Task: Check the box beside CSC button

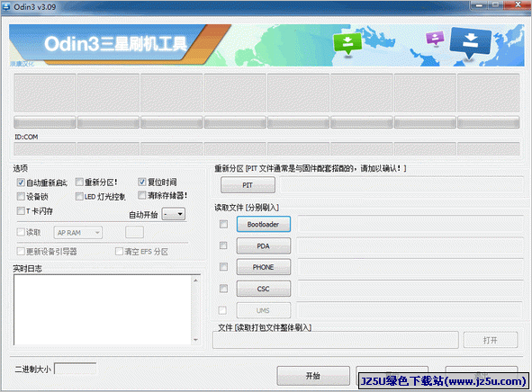Action: point(223,289)
